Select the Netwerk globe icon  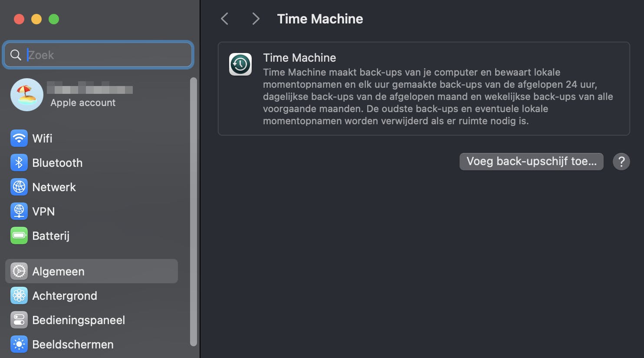point(19,187)
